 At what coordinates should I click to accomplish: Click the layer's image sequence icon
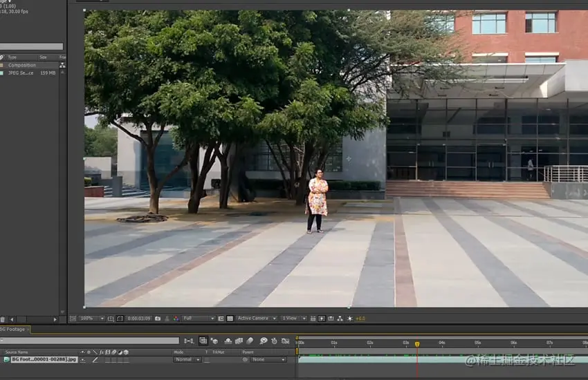(x=6, y=359)
